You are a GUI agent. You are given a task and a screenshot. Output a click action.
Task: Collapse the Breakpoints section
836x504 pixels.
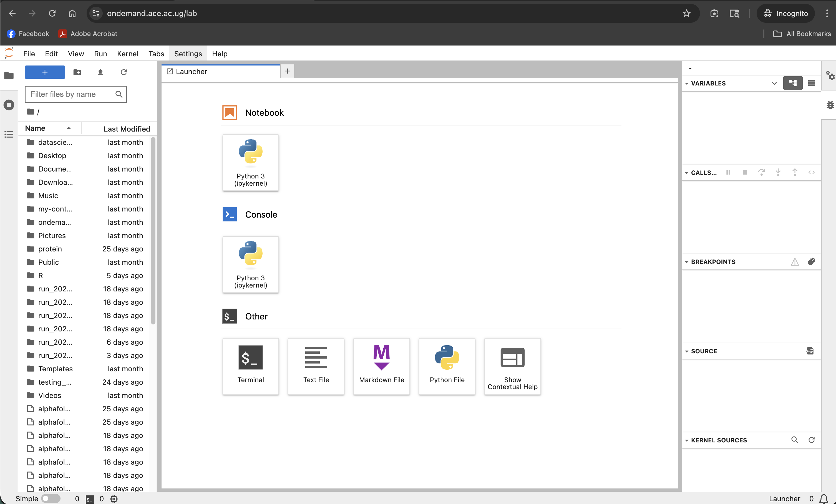pyautogui.click(x=687, y=261)
